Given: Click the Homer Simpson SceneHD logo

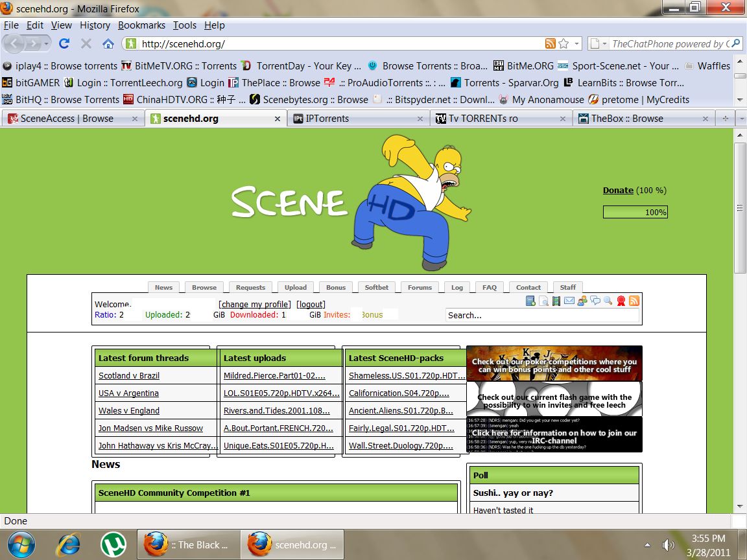Looking at the screenshot, I should tap(351, 202).
